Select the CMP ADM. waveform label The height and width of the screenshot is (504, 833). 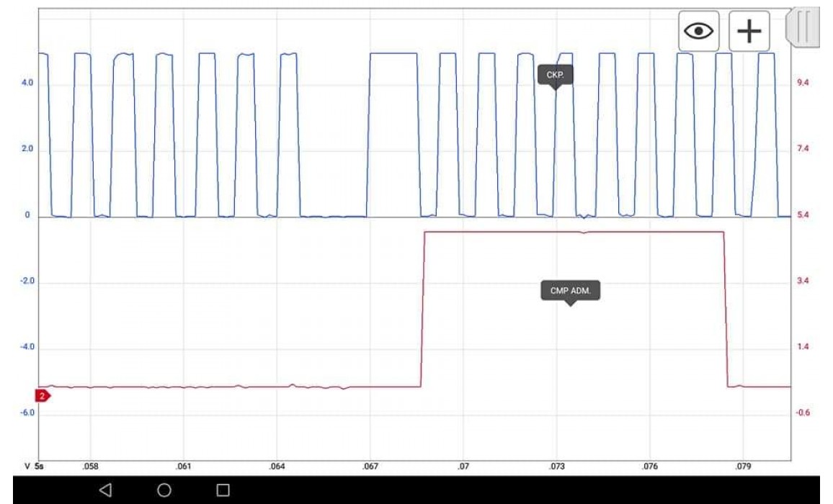[x=570, y=291]
